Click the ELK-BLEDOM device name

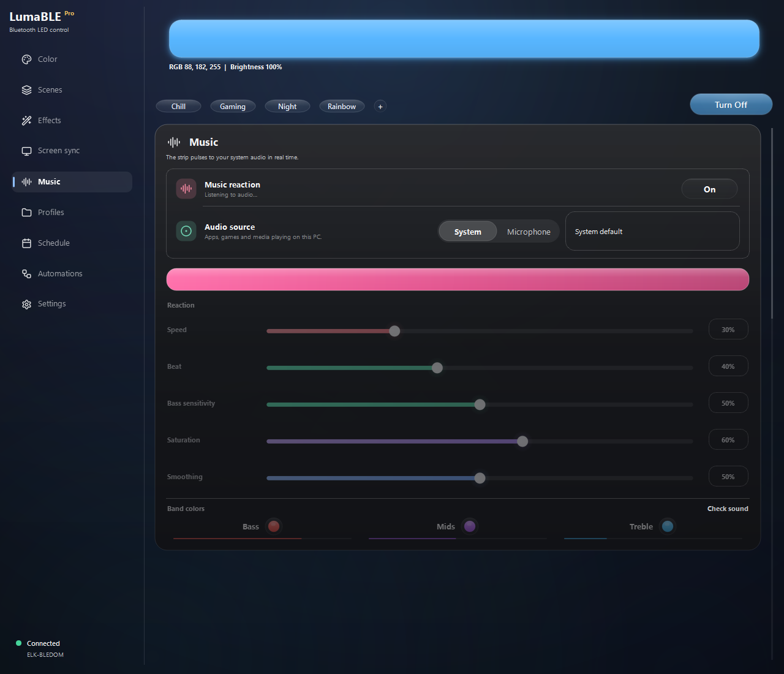click(45, 655)
